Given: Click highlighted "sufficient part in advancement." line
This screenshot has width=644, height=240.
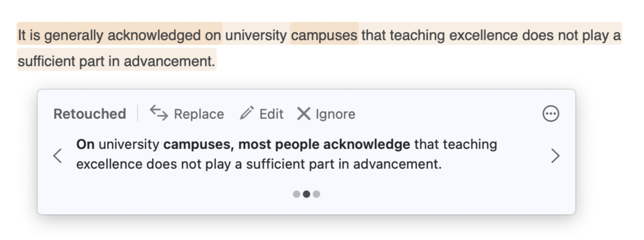Looking at the screenshot, I should (x=116, y=61).
